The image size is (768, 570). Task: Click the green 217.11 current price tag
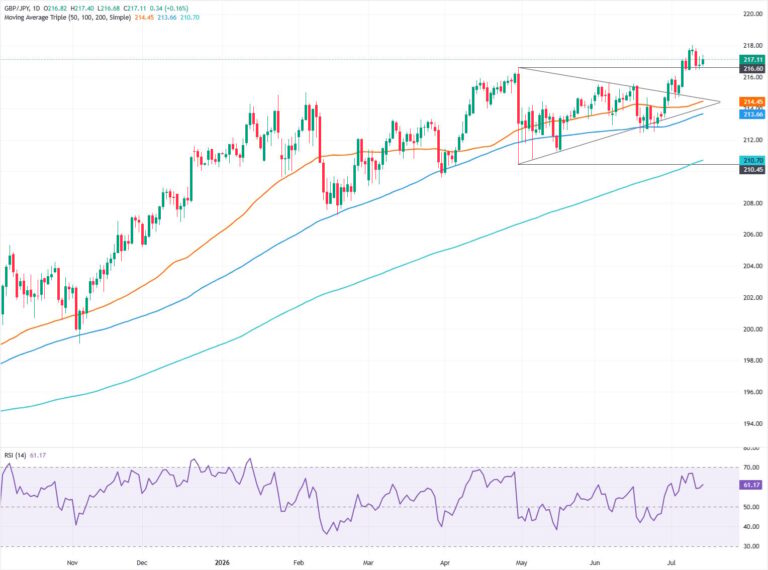click(752, 59)
